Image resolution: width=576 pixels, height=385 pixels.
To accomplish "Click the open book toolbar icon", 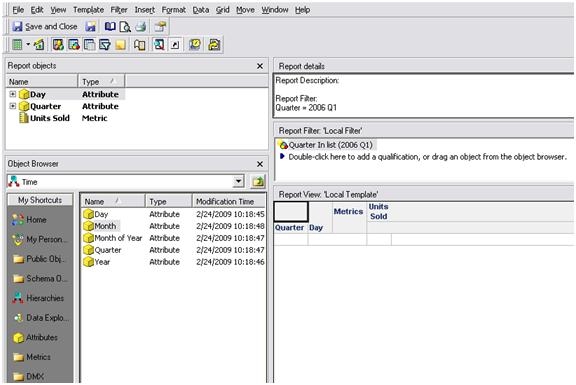I will (x=110, y=26).
